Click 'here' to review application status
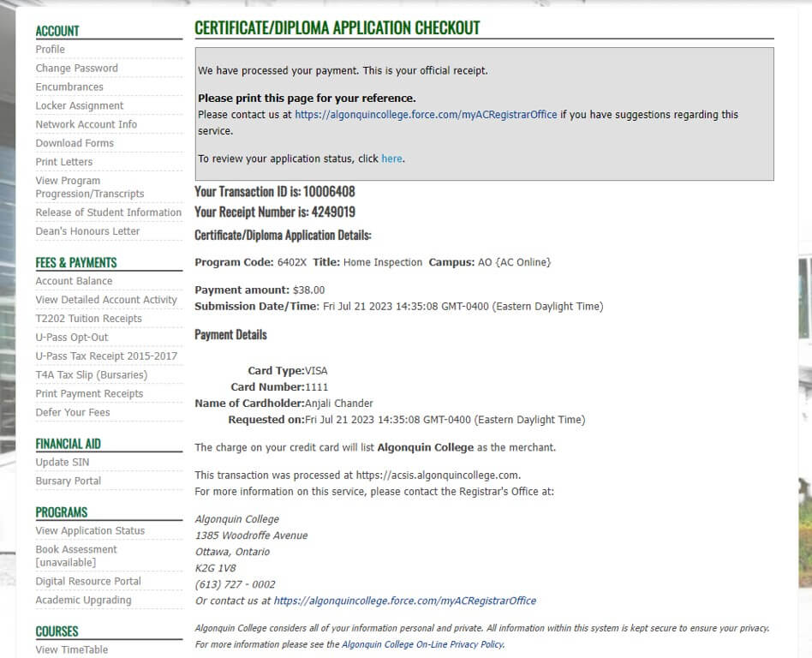812x658 pixels. tap(391, 159)
